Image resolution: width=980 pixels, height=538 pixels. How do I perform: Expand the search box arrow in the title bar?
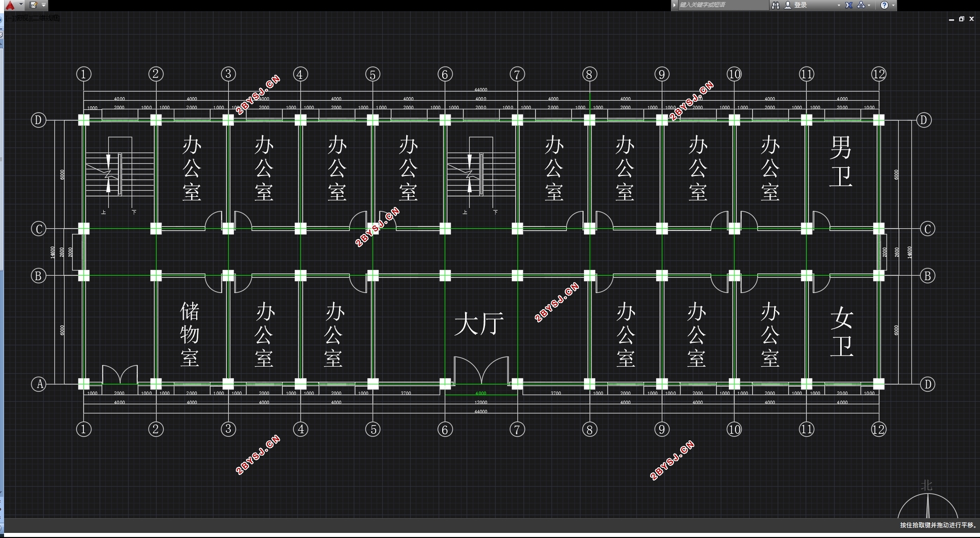coord(675,5)
